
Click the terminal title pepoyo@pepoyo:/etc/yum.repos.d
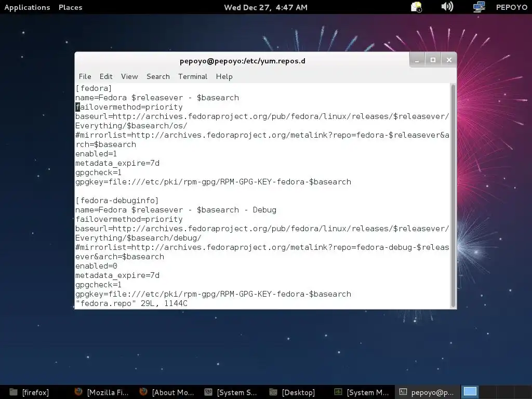point(243,61)
